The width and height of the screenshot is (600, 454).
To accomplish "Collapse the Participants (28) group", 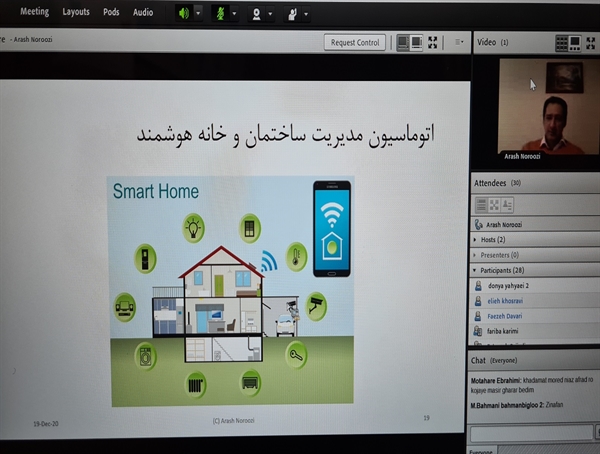I will [475, 270].
